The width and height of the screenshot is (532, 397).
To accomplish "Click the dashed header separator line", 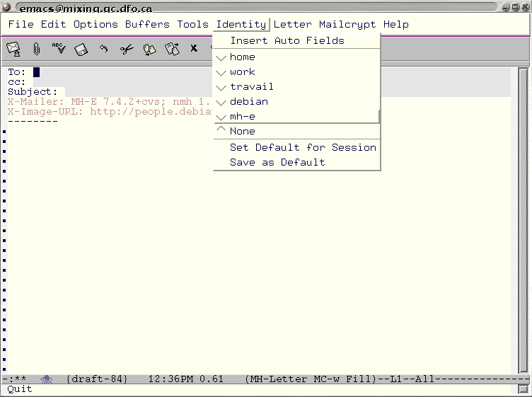I will pyautogui.click(x=33, y=121).
